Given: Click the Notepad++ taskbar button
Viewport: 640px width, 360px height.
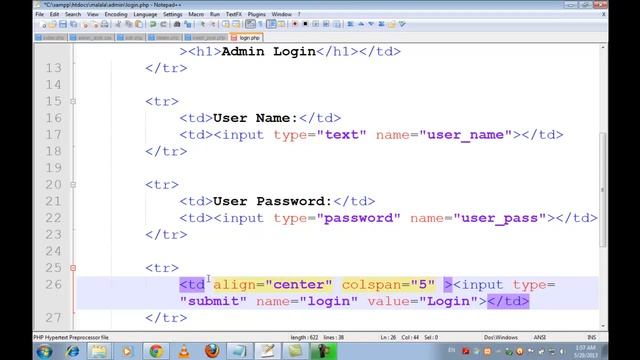Looking at the screenshot, I should click(268, 351).
